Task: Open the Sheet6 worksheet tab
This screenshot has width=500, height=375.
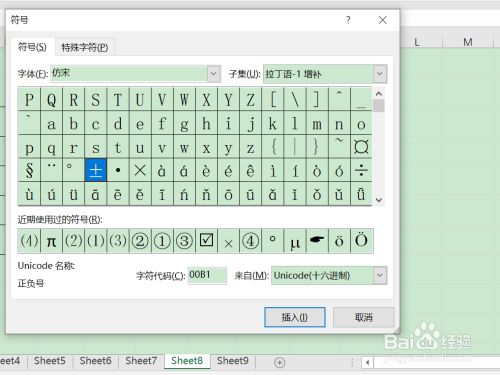Action: [95, 361]
